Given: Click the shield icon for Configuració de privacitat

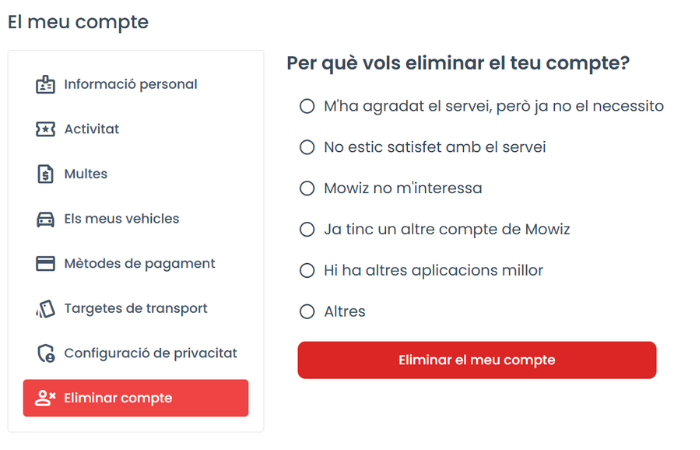Looking at the screenshot, I should pyautogui.click(x=46, y=353).
